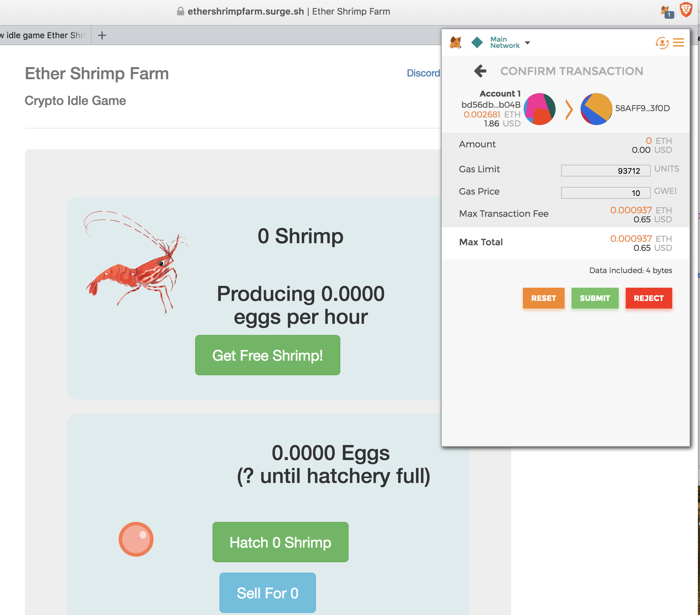Image resolution: width=700 pixels, height=615 pixels.
Task: Click the Hatch 0 Shrimp button
Action: [280, 542]
